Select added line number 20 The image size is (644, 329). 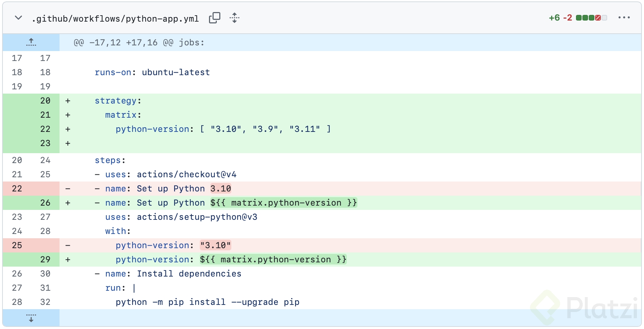point(45,101)
